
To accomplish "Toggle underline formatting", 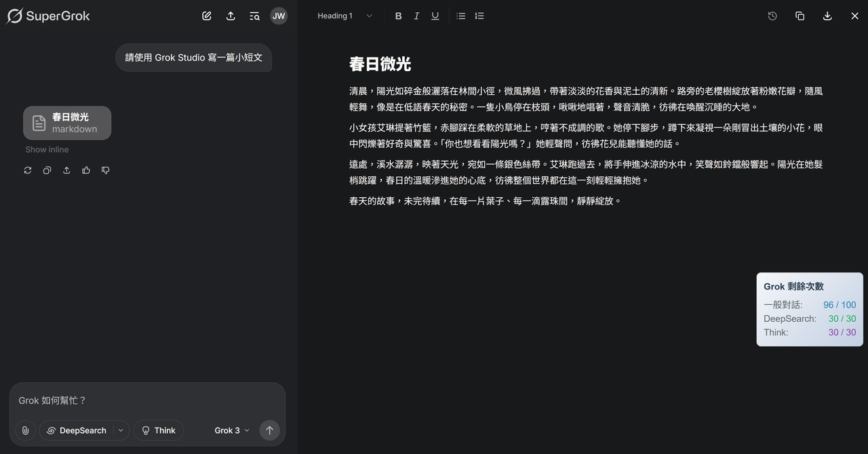I will coord(435,16).
